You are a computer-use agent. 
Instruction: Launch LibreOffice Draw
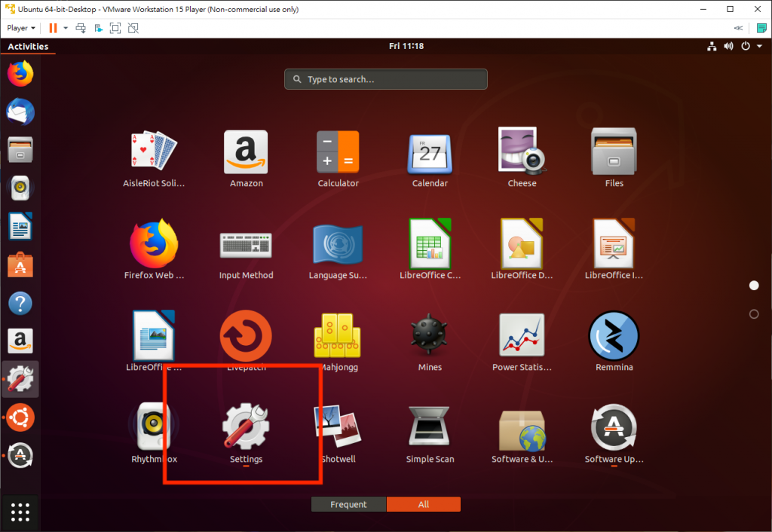click(x=522, y=250)
